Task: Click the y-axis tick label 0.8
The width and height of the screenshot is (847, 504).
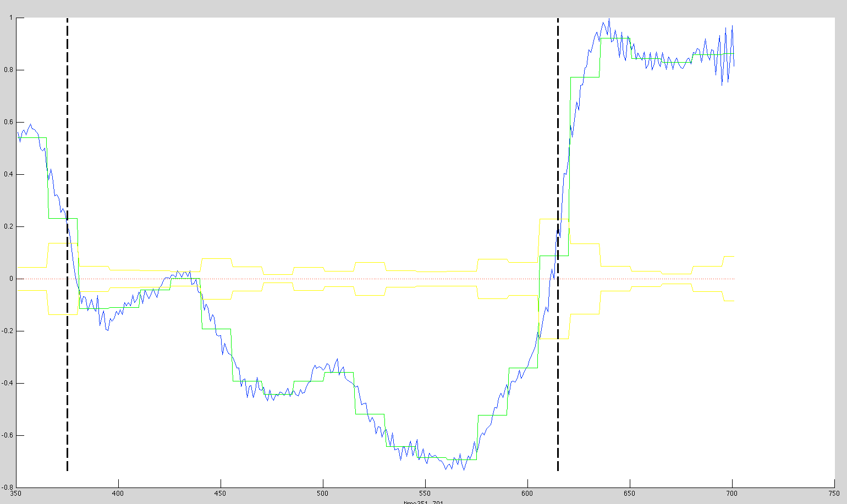Action: 9,70
